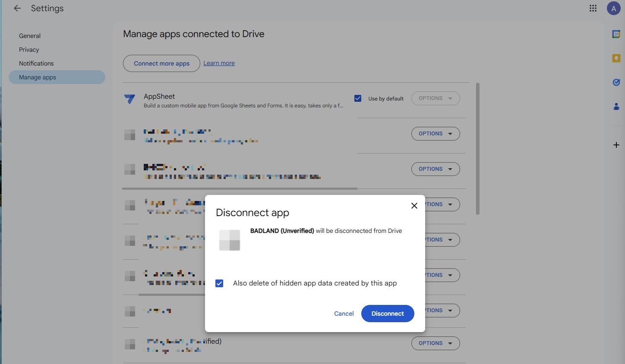Click Connect more apps button
The width and height of the screenshot is (625, 364).
click(x=161, y=63)
